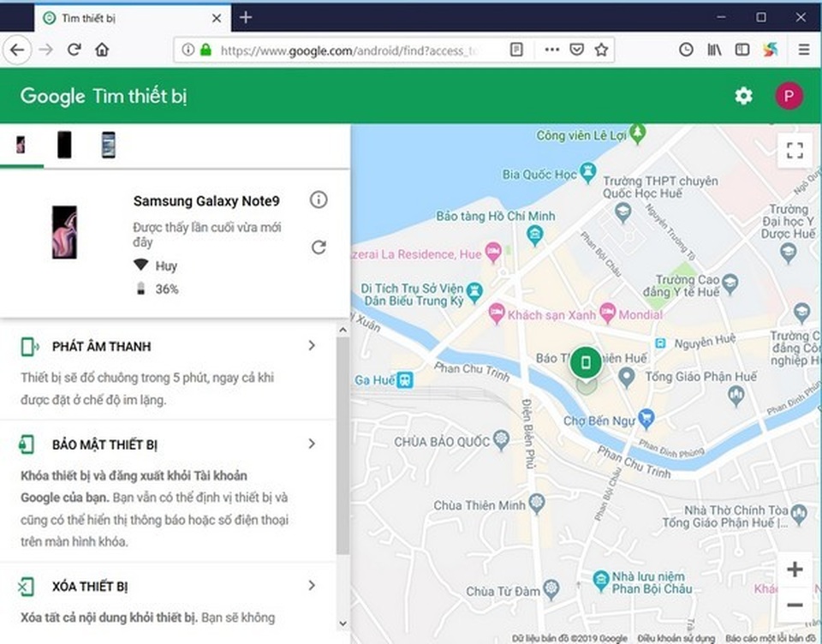822x644 pixels.
Task: Open PHÁT ÂM THANH option
Action: 168,372
